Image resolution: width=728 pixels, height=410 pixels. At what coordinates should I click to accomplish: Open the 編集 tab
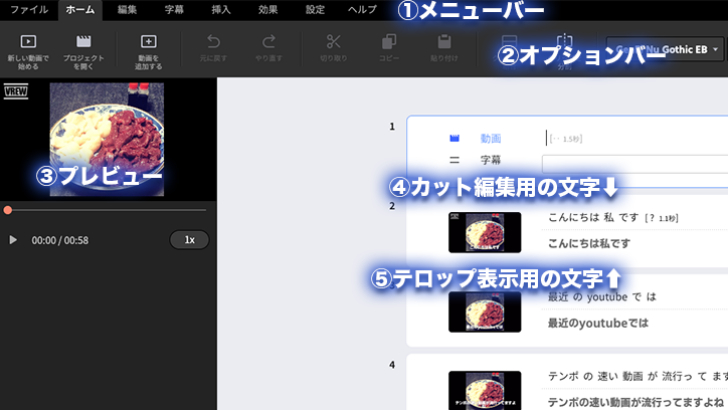(x=127, y=10)
